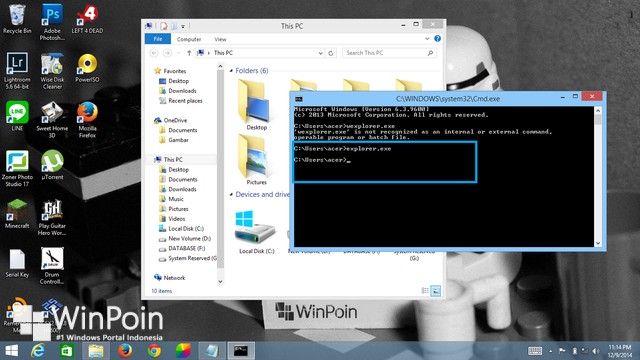Open LINE desktop shortcut
The width and height of the screenshot is (640, 360).
click(x=17, y=116)
